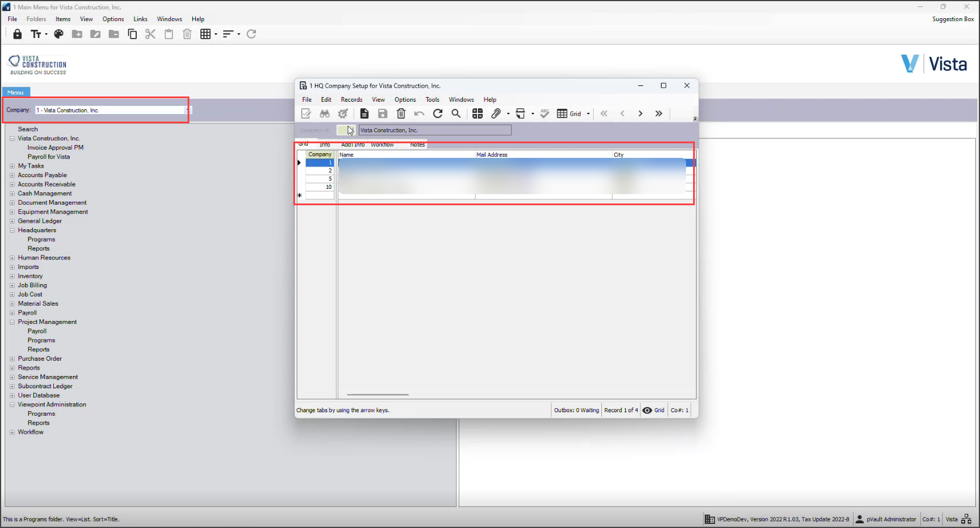
Task: Select company row 10 in the grid
Action: tap(320, 187)
